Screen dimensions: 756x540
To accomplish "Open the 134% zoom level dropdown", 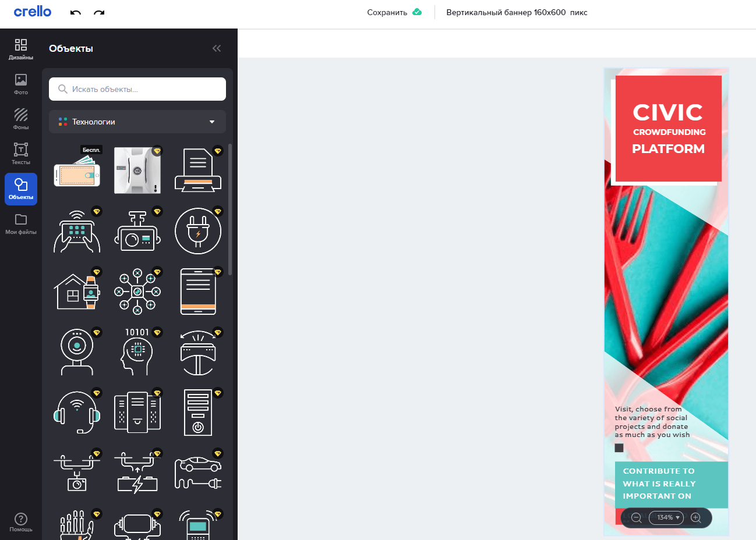I will pos(666,517).
